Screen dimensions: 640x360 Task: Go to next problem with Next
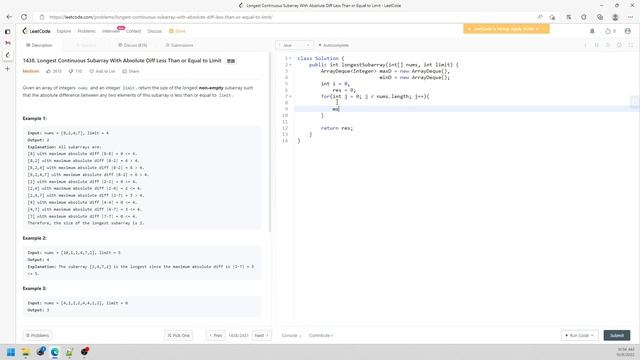(x=262, y=336)
